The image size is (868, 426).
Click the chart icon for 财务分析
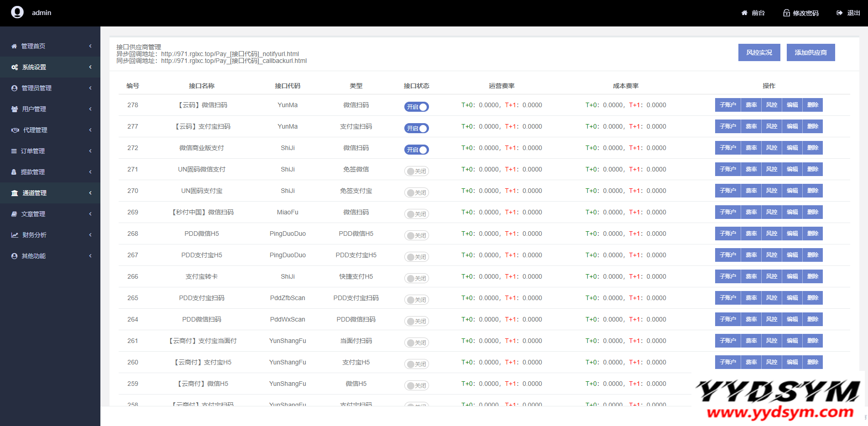[x=15, y=235]
